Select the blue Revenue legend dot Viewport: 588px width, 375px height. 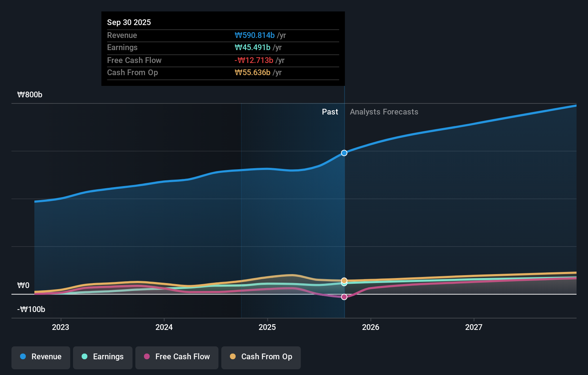pyautogui.click(x=23, y=357)
